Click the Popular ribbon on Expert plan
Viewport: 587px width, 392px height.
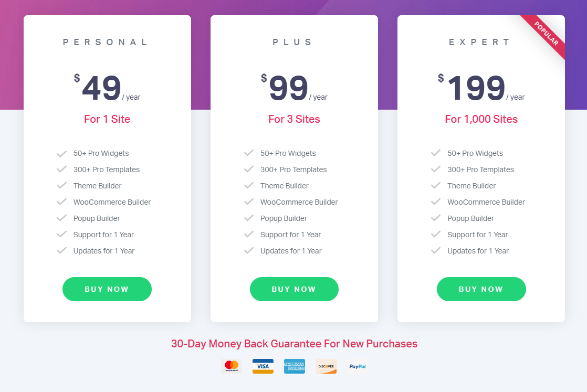546,34
